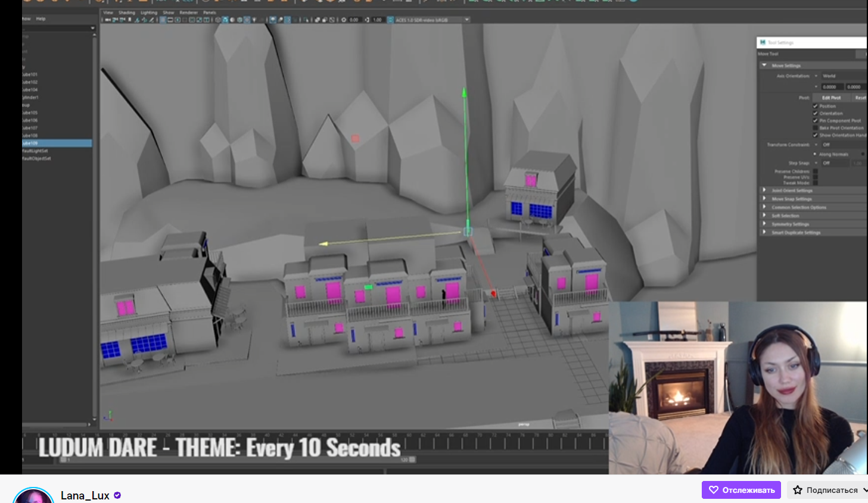Screen dimensions: 868x503
Task: Toggle X-Ray Active Components icon
Action: 324,20
